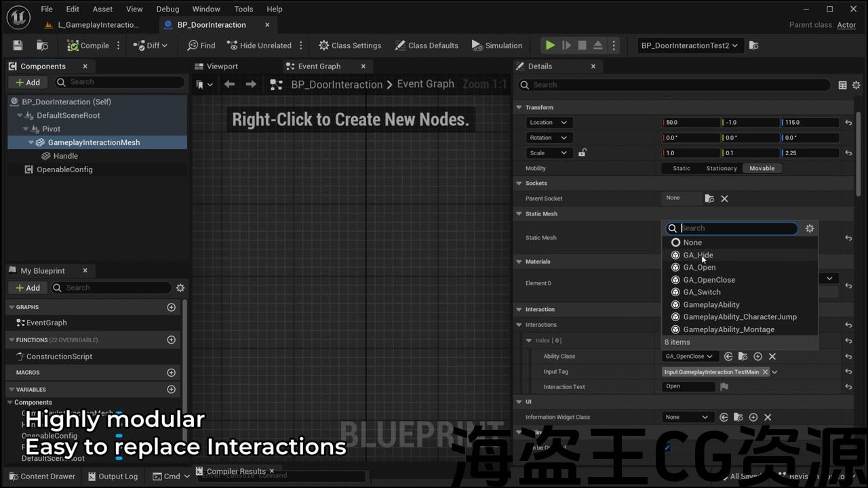
Task: Open the Details view options grid icon
Action: click(842, 85)
